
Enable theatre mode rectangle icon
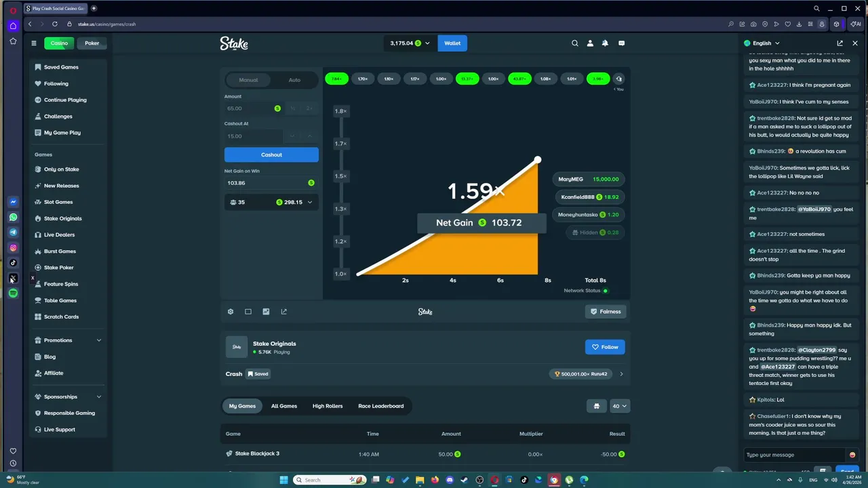[248, 312]
